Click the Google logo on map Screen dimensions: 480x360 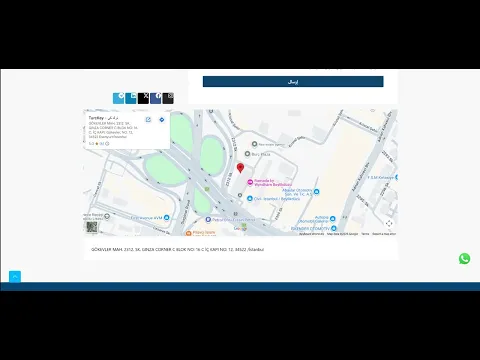tap(240, 229)
